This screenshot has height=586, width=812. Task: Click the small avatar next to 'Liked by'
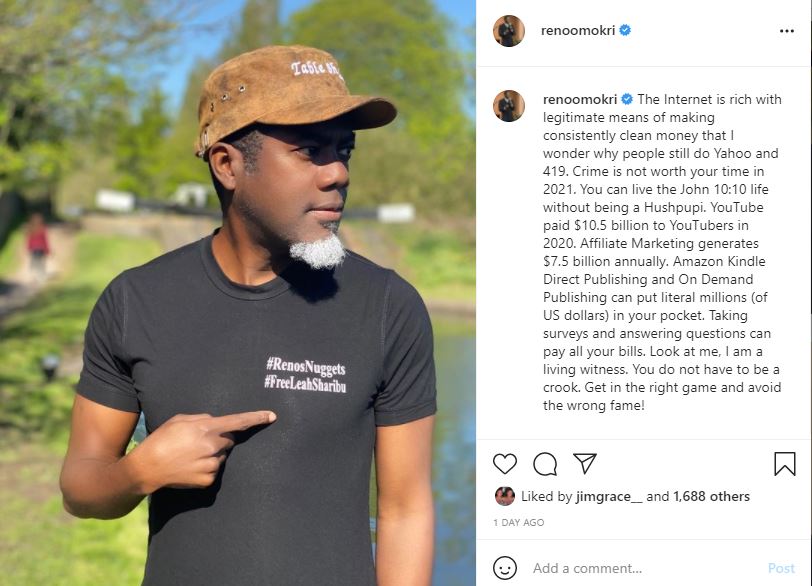(505, 496)
